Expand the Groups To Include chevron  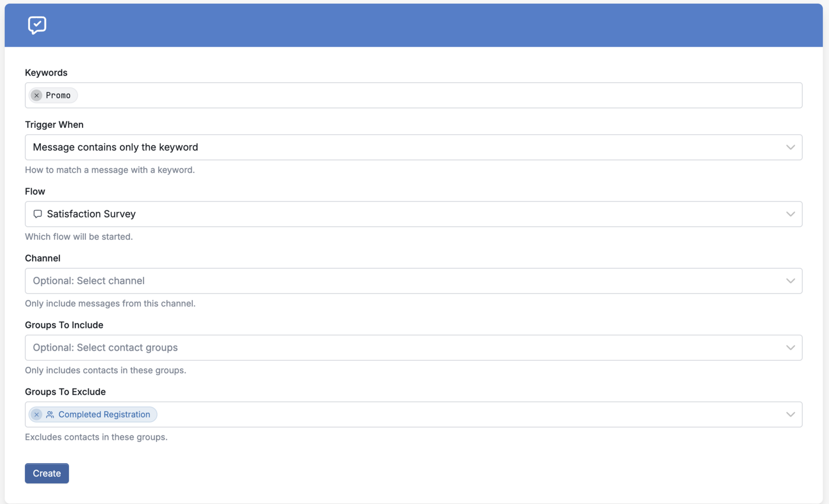(x=790, y=348)
